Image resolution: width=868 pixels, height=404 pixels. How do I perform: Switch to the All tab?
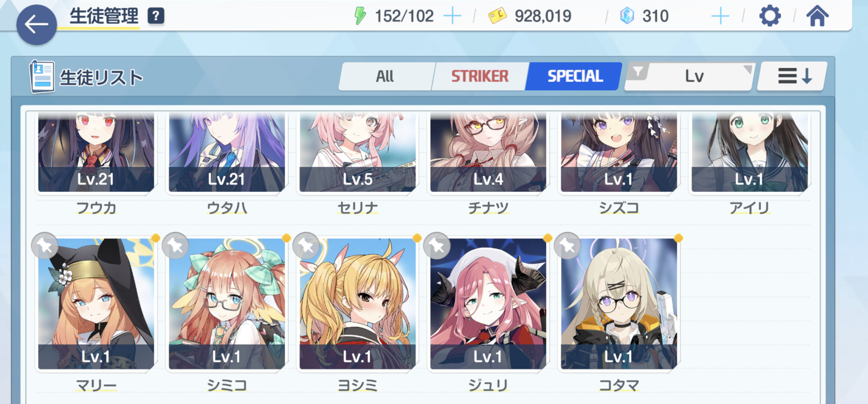385,76
